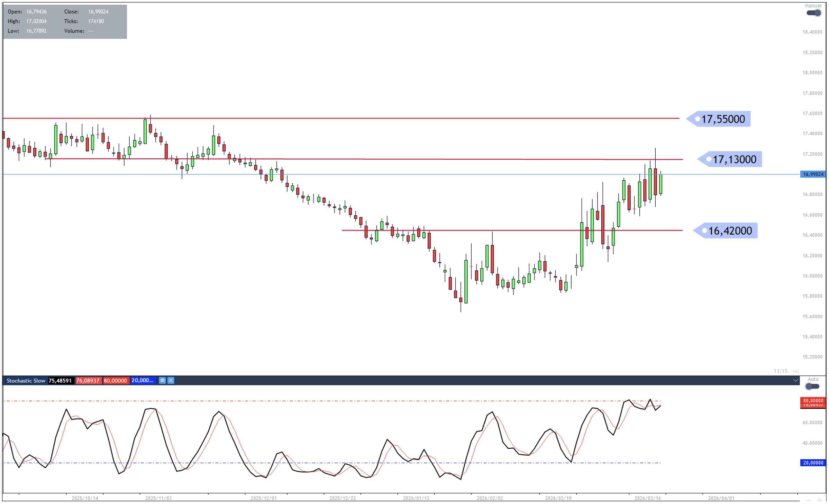
Task: Toggle Stochastic Slow visibility eye icon
Action: point(162,381)
